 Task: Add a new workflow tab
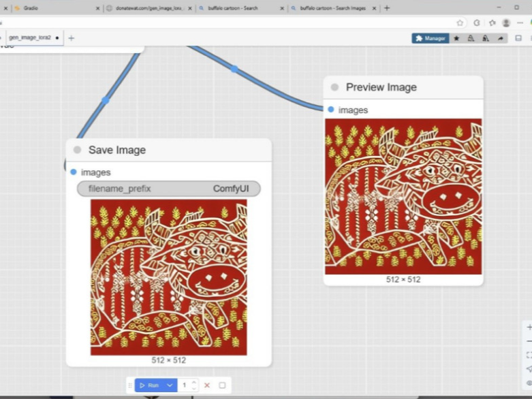point(71,38)
